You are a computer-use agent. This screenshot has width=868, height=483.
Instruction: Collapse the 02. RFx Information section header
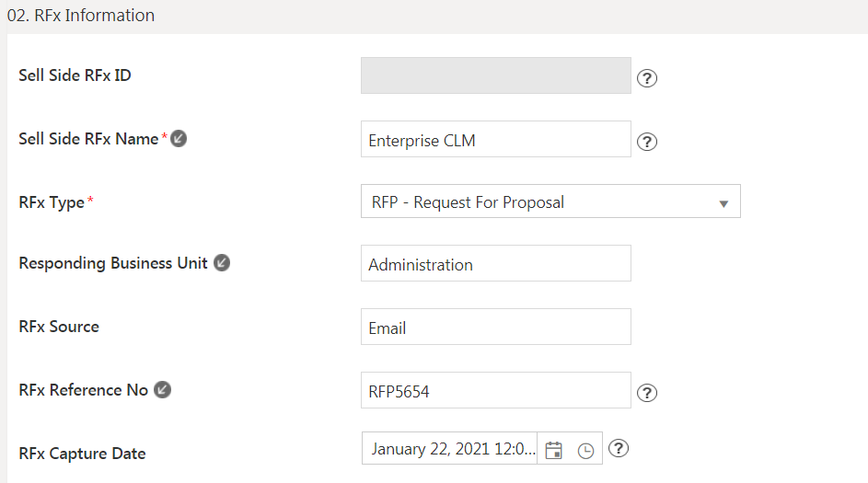click(81, 16)
